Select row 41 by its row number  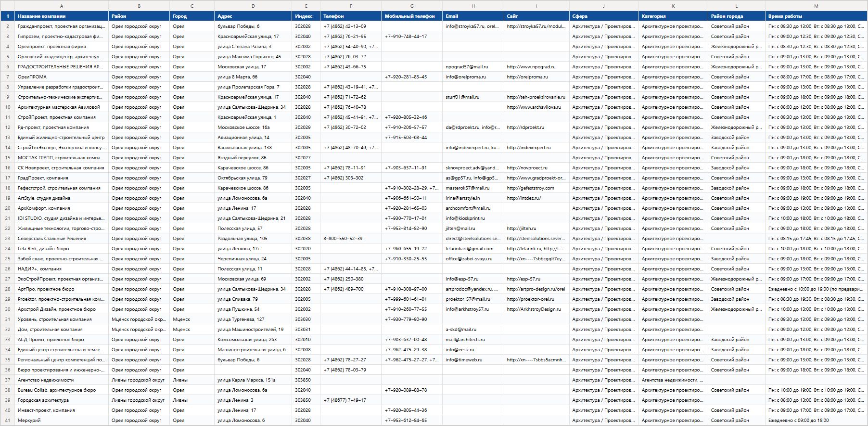pos(8,421)
